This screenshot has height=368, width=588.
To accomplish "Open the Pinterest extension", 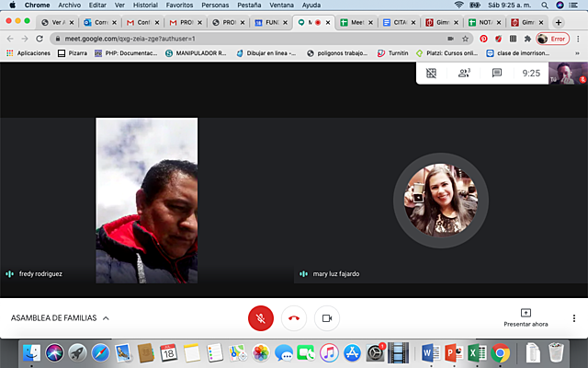I will 483,39.
